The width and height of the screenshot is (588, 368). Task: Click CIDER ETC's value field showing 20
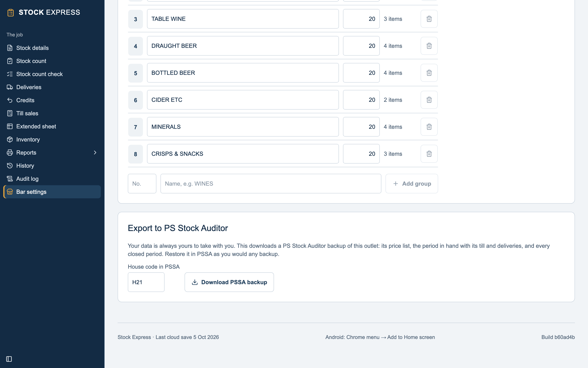(361, 100)
